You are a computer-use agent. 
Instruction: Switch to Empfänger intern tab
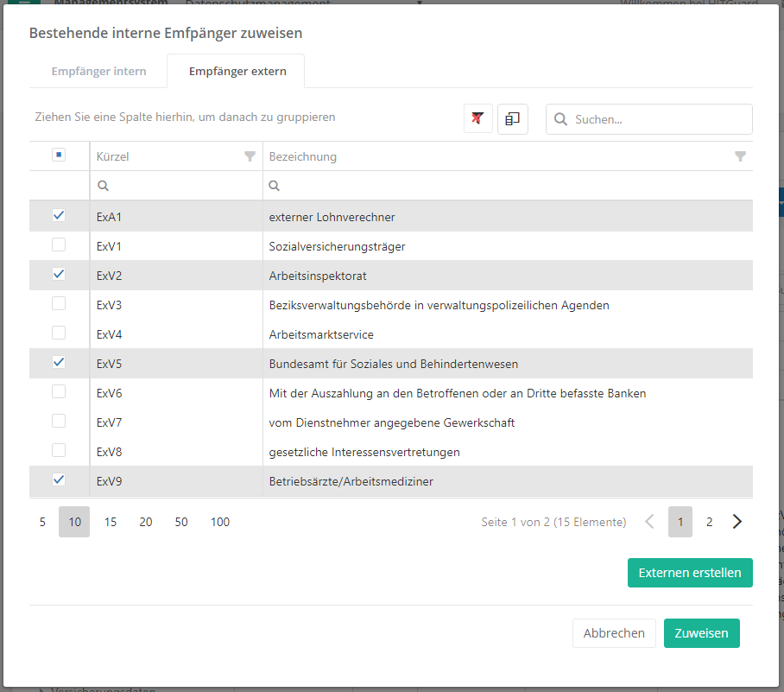coord(98,71)
